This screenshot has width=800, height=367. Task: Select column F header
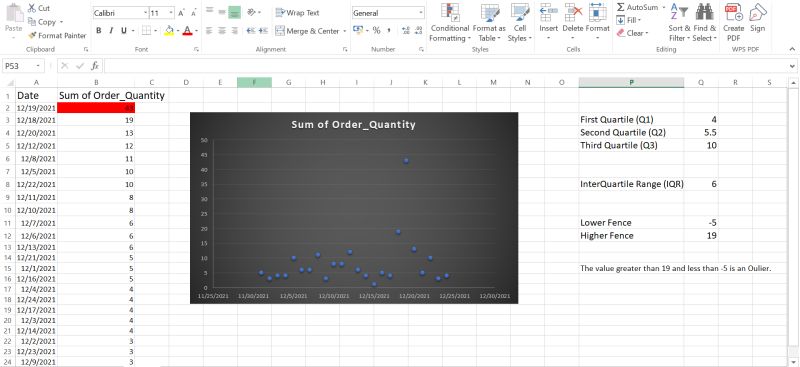point(254,82)
